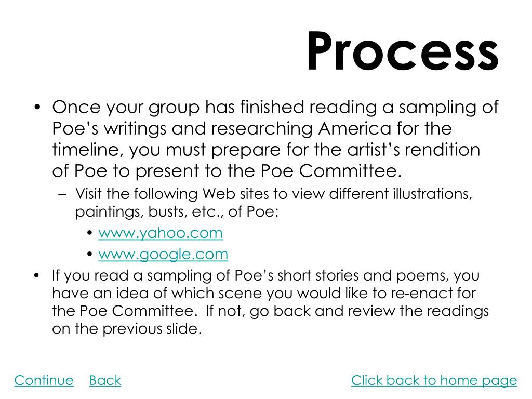
Task: Click the word 'illustrations,' in the sub-bullet
Action: tap(433, 194)
